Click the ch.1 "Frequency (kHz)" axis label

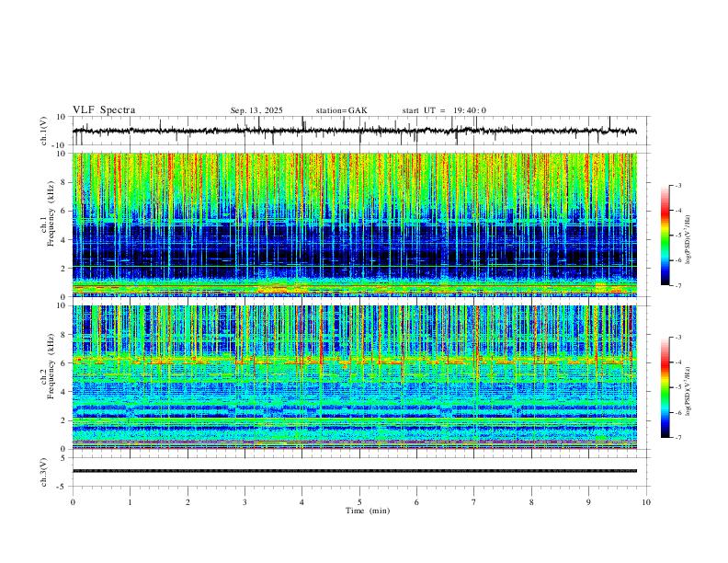point(51,213)
